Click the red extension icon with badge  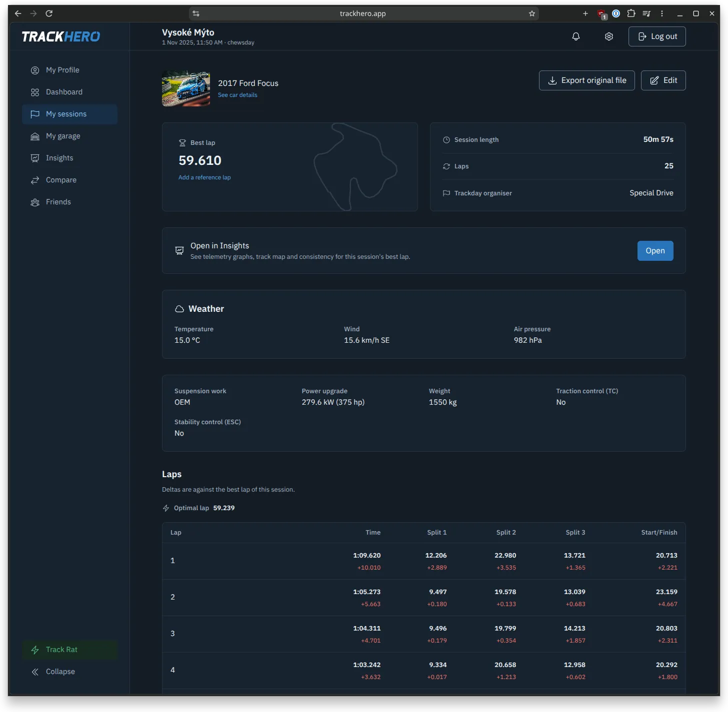(x=602, y=14)
